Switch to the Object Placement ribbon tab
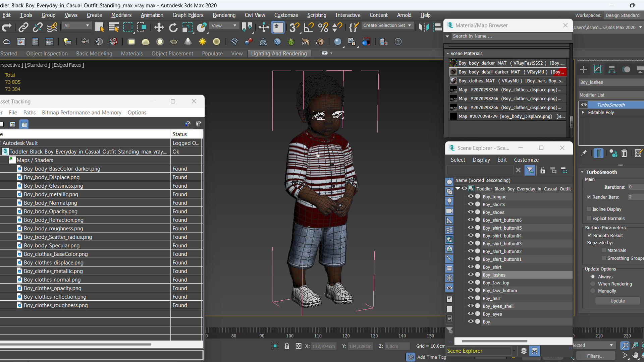The width and height of the screenshot is (644, 362). [x=172, y=53]
